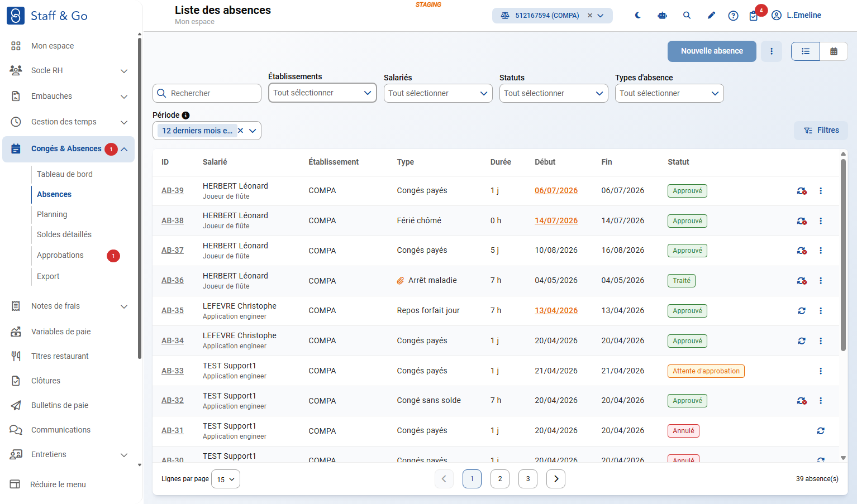Go to next page arrow

[x=556, y=479]
